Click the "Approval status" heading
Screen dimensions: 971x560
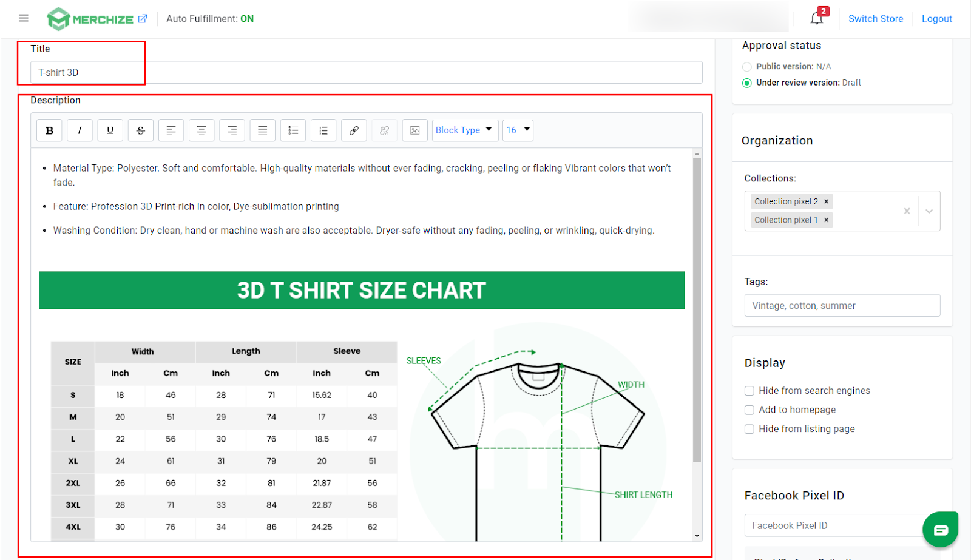click(x=782, y=46)
